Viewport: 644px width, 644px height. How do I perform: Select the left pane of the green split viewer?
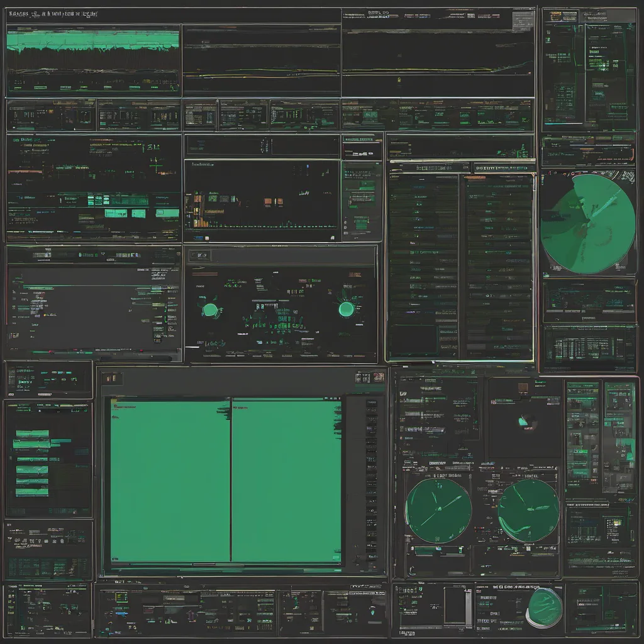170,479
